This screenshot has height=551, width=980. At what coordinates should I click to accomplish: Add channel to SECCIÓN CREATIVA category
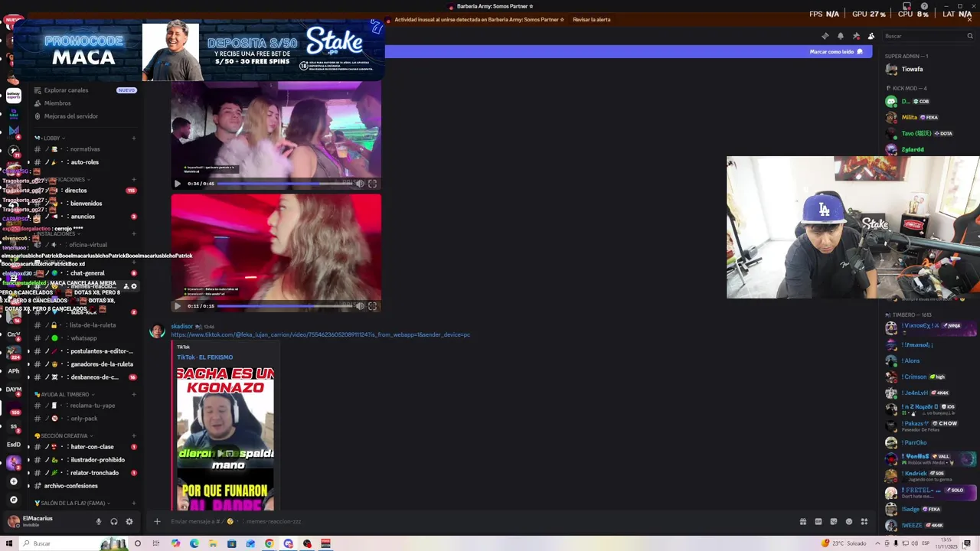133,436
